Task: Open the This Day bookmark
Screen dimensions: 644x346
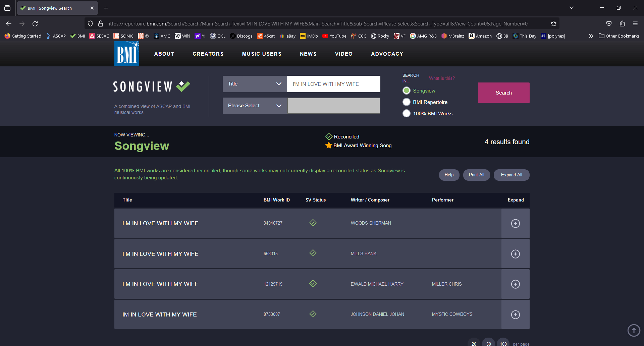Action: (525, 36)
